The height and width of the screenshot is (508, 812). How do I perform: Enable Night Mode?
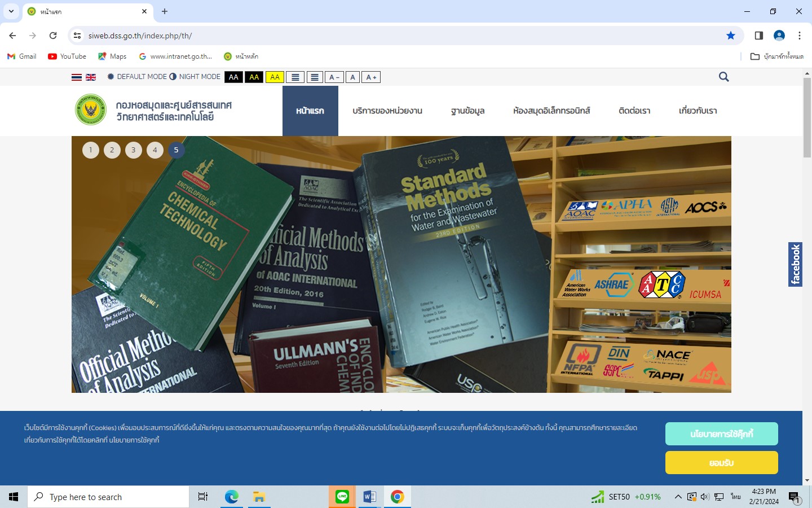(195, 77)
